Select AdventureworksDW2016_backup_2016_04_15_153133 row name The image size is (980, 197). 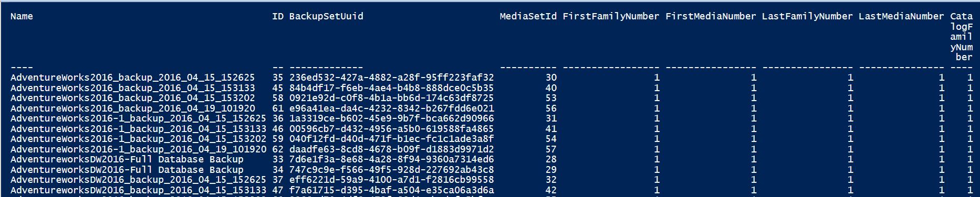(x=138, y=190)
